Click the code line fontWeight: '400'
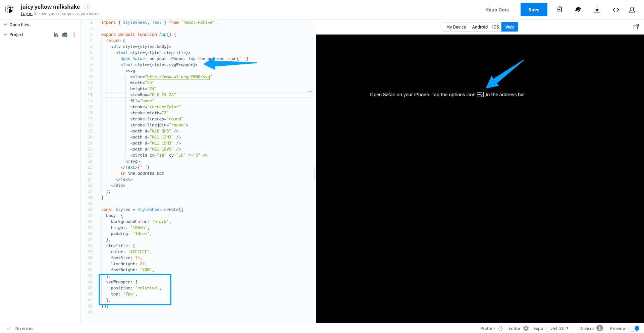Image resolution: width=644 pixels, height=333 pixels. coord(132,270)
